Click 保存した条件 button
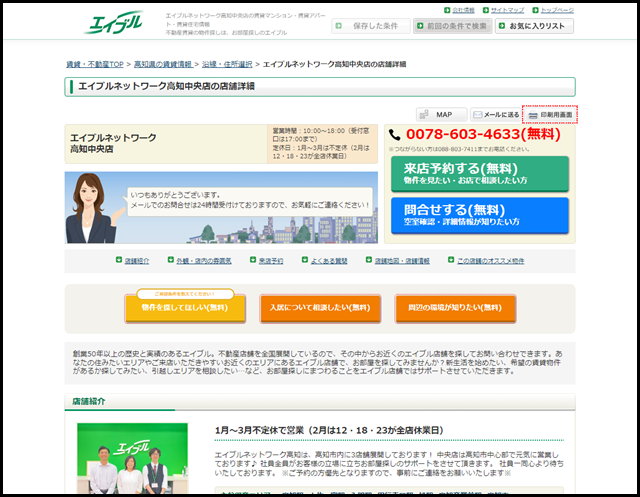This screenshot has width=640, height=497. coord(371,26)
